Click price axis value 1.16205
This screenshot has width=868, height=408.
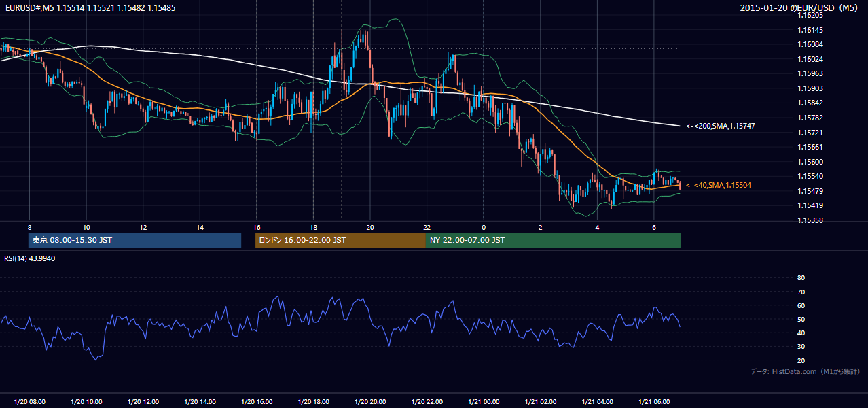(810, 15)
